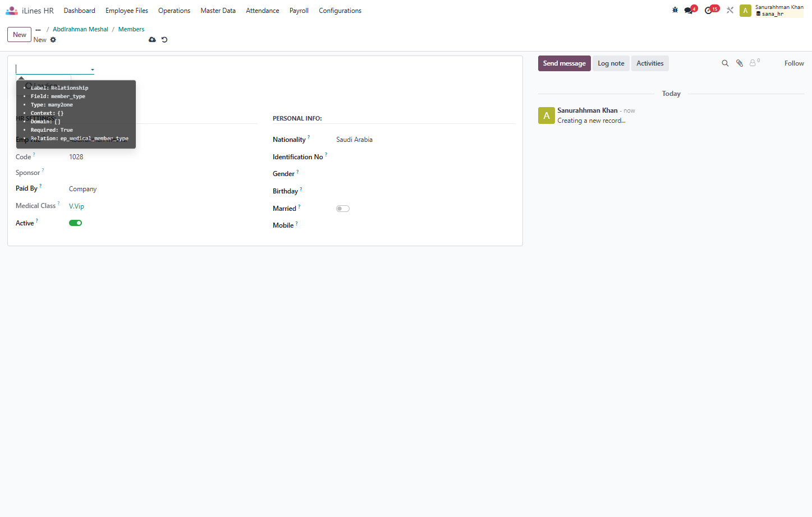Open the Attendance menu
The image size is (812, 517).
click(263, 11)
